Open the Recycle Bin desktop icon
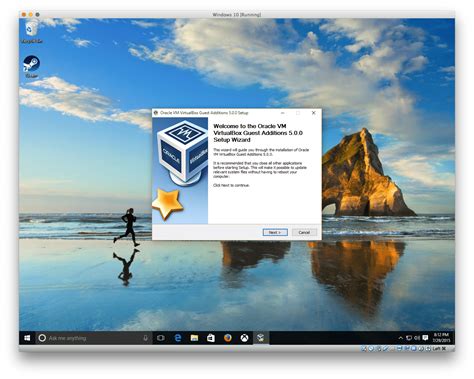This screenshot has width=474, height=379. [x=31, y=32]
